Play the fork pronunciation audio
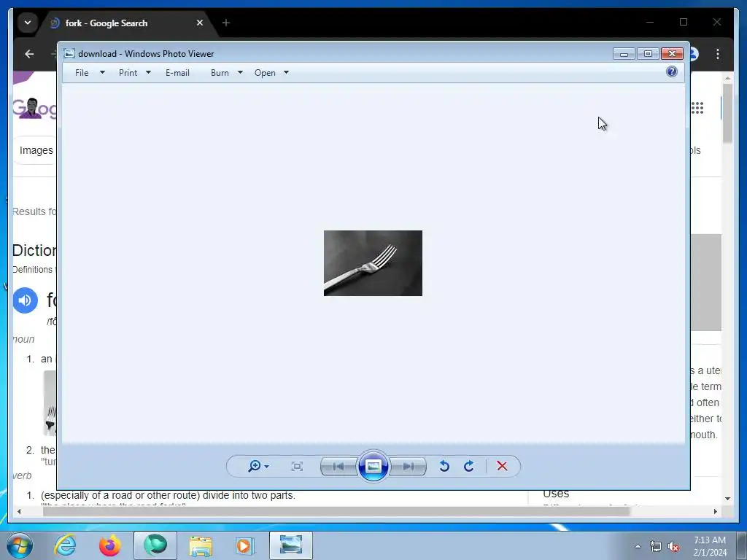The height and width of the screenshot is (560, 747). pos(26,300)
